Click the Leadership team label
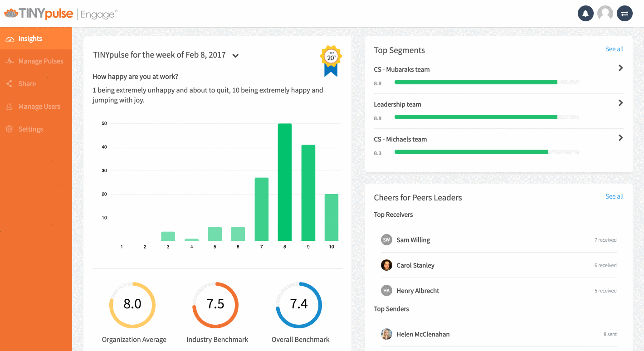 pyautogui.click(x=397, y=104)
